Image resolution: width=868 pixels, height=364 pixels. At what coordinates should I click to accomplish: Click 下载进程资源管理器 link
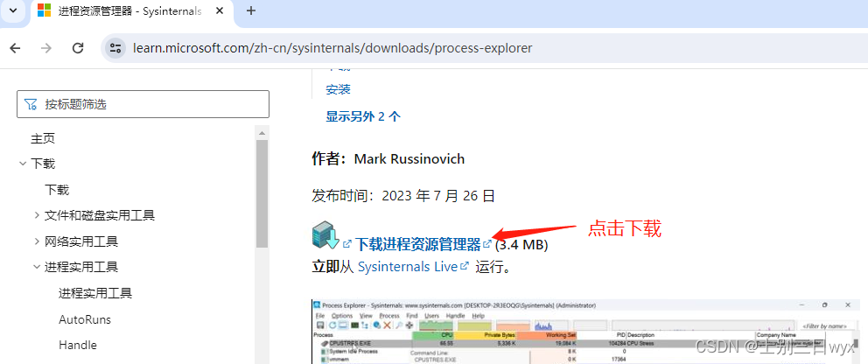(x=418, y=244)
